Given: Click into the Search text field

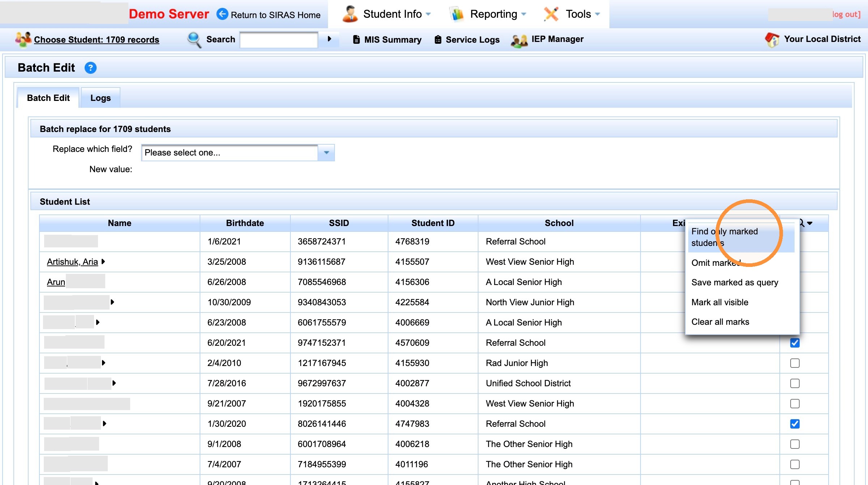Looking at the screenshot, I should point(278,39).
